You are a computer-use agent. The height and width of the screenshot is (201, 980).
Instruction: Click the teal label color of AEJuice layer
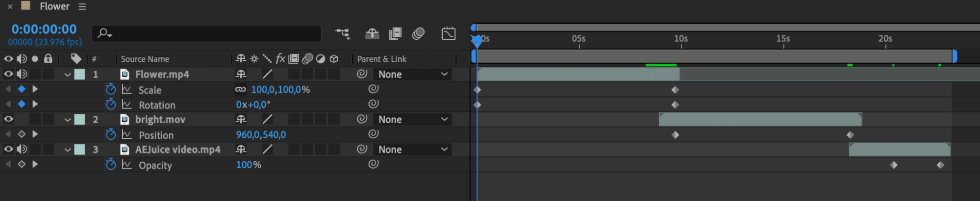pyautogui.click(x=79, y=150)
